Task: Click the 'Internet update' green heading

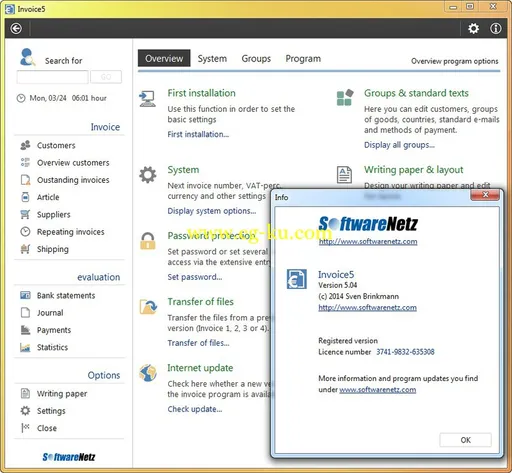Action: coord(200,368)
